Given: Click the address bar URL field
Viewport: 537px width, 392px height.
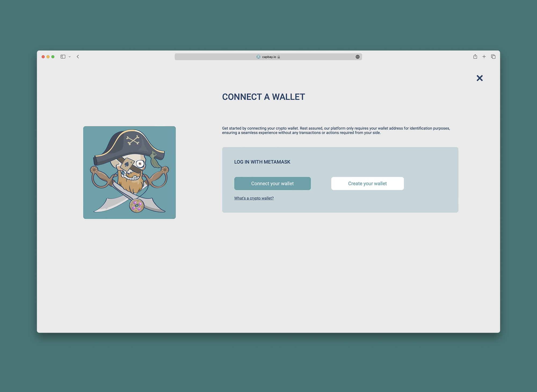Looking at the screenshot, I should [268, 57].
